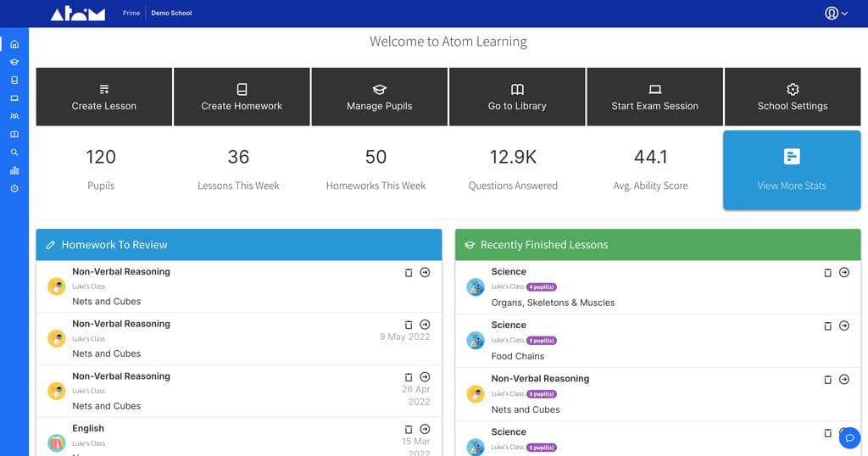Screen dimensions: 868x456
Task: Select the people group icon in sidebar
Action: pyautogui.click(x=14, y=116)
